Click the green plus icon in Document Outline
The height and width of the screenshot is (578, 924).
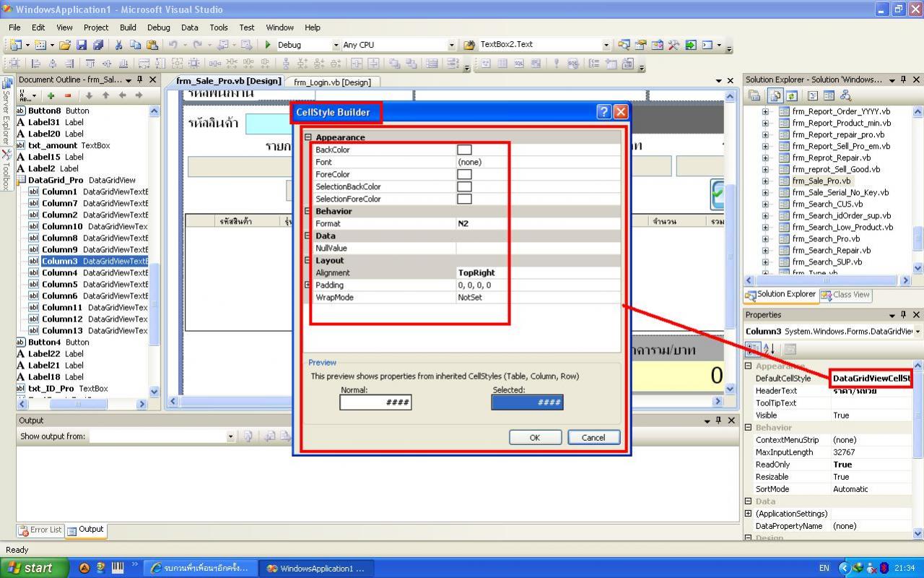click(x=51, y=95)
